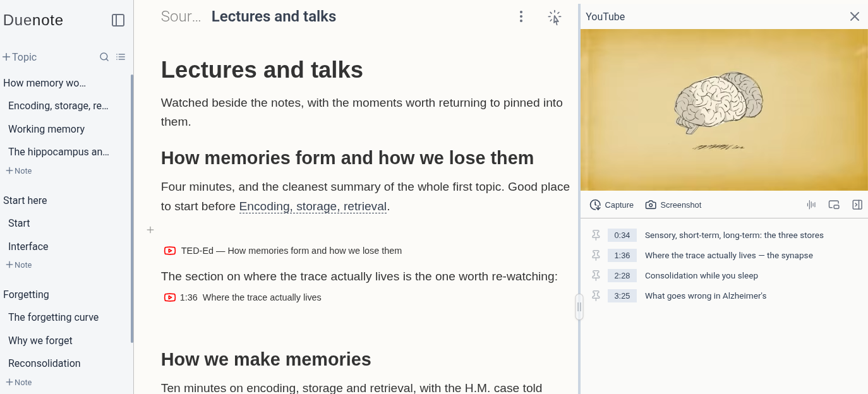Pin the 2:28 marker
Viewport: 868px width, 394px height.
click(596, 275)
